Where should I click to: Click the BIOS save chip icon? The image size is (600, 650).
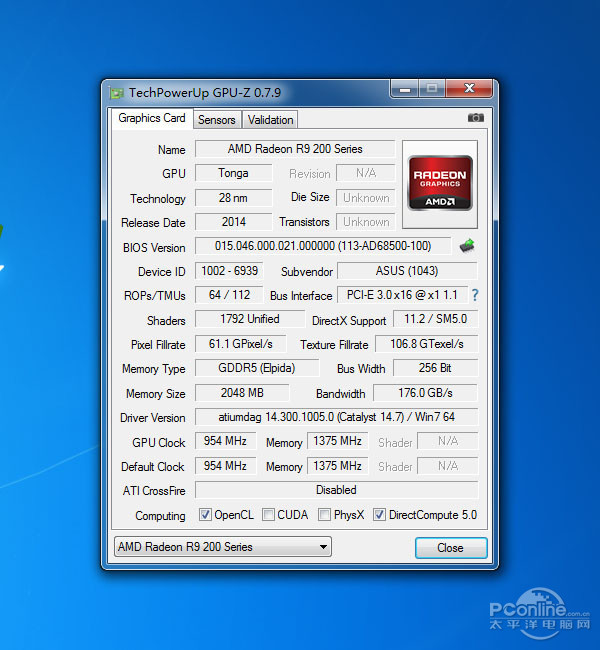[x=467, y=245]
